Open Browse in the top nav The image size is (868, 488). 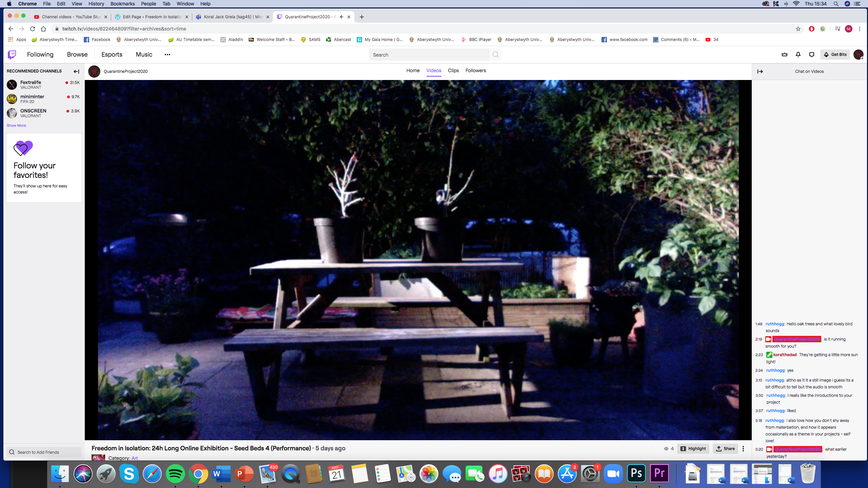(x=77, y=55)
